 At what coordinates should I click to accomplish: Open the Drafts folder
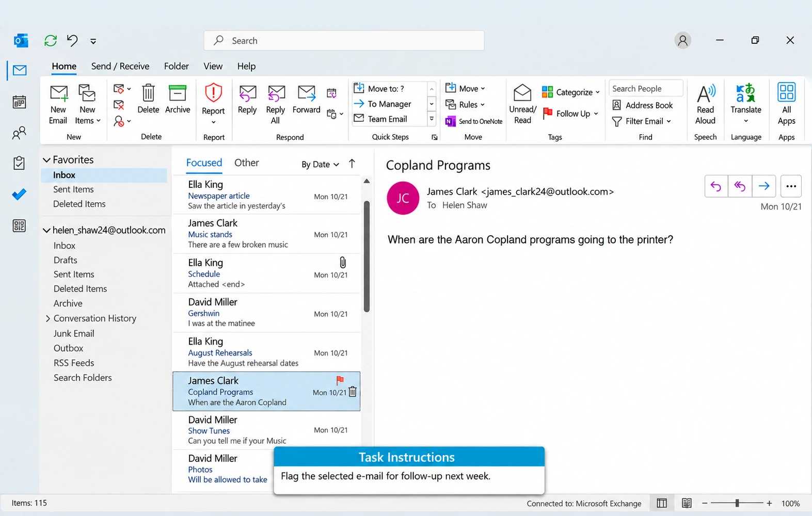(66, 260)
